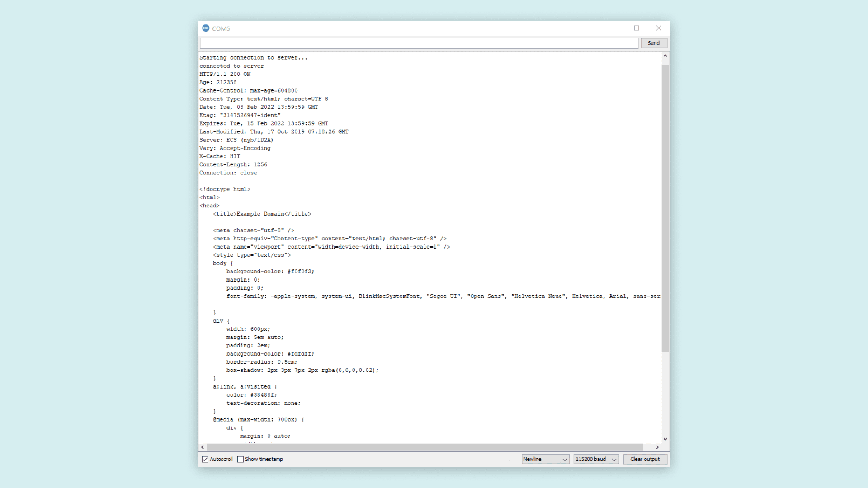Click empty vertical scrollbar track below thumb
This screenshot has height=488, width=868.
click(665, 393)
